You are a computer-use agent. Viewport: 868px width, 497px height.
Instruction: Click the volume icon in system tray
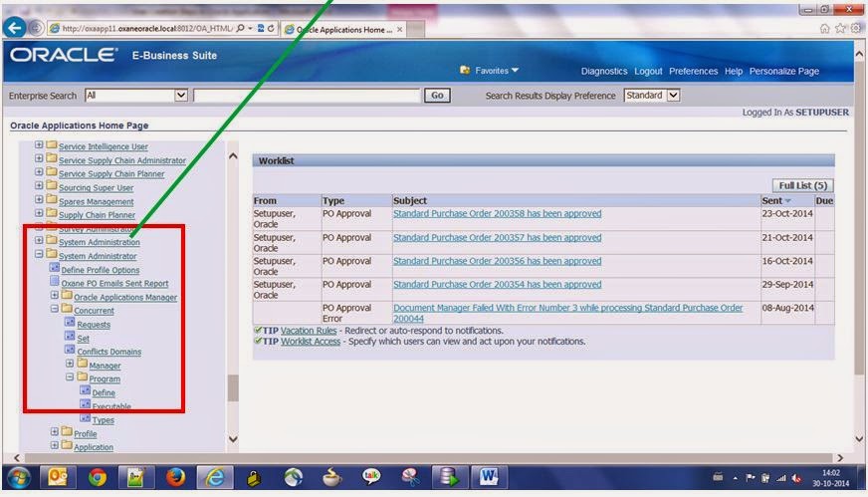click(796, 478)
